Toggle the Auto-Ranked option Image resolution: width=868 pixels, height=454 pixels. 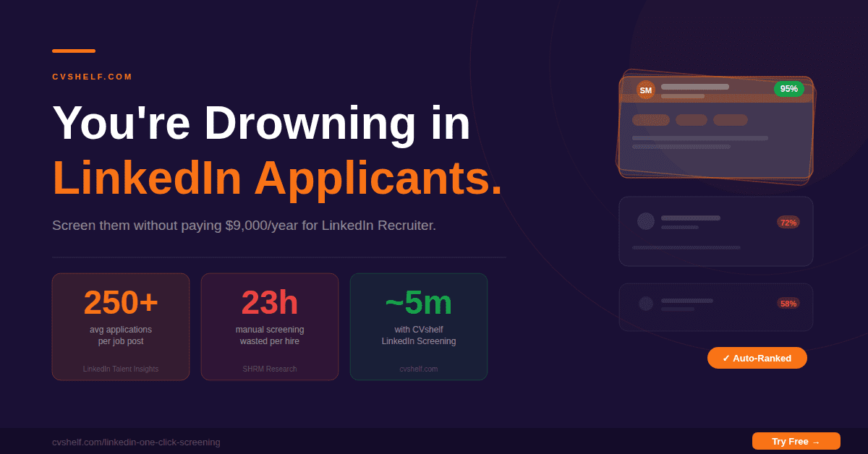pyautogui.click(x=757, y=357)
